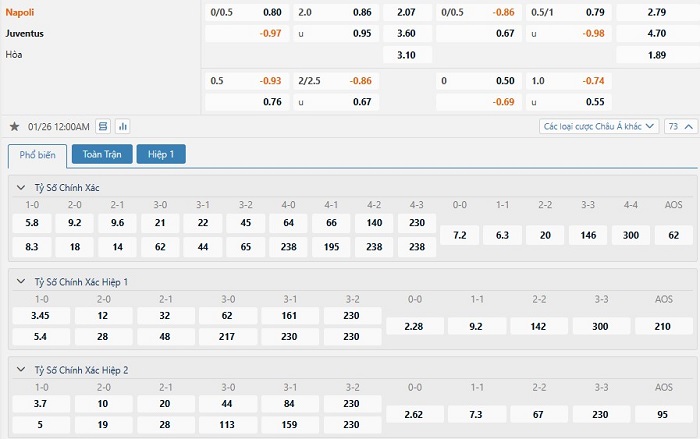700x439 pixels.
Task: Click the favorite star icon beside match date
Action: (x=14, y=127)
